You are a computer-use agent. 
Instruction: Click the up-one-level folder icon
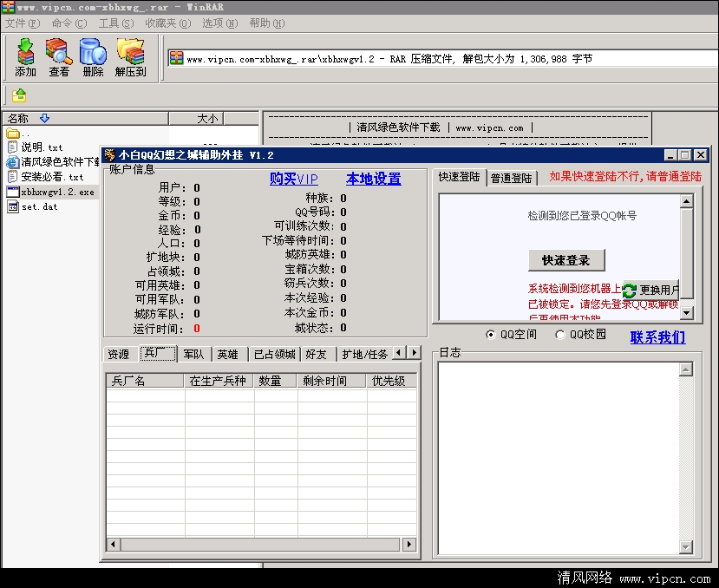(19, 95)
